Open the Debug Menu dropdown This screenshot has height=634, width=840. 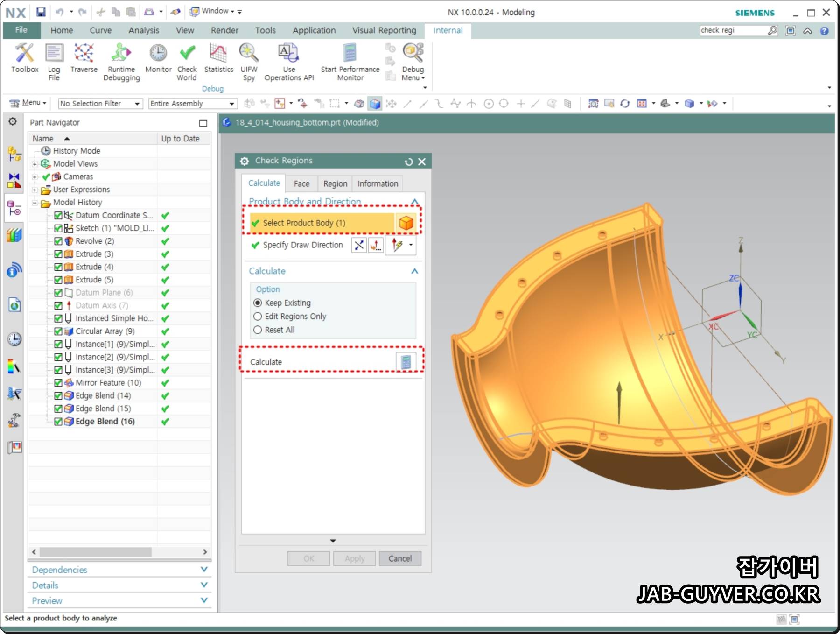click(x=413, y=62)
